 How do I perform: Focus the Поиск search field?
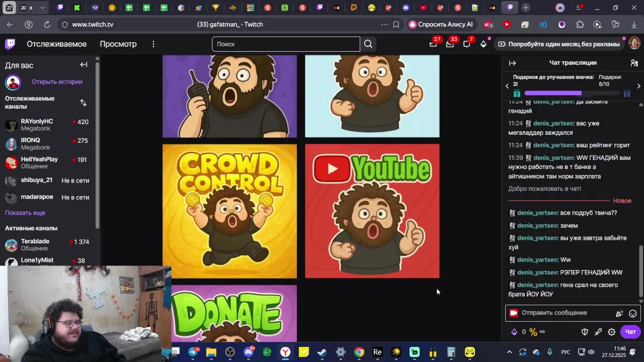[x=286, y=44]
